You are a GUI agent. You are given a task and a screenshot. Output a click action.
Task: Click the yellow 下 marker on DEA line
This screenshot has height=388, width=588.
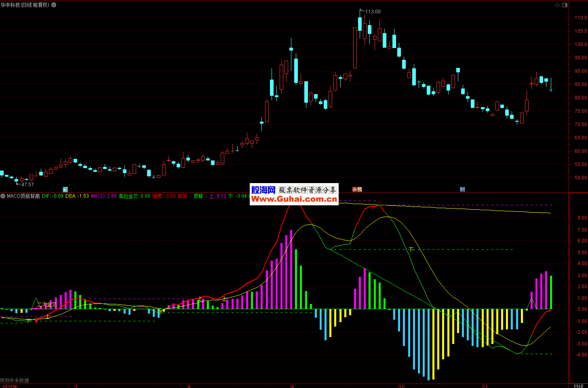[411, 249]
